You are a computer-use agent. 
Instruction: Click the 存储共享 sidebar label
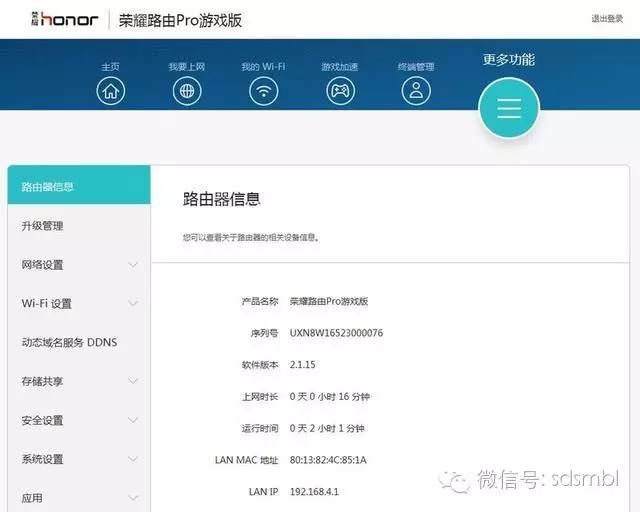pyautogui.click(x=42, y=381)
